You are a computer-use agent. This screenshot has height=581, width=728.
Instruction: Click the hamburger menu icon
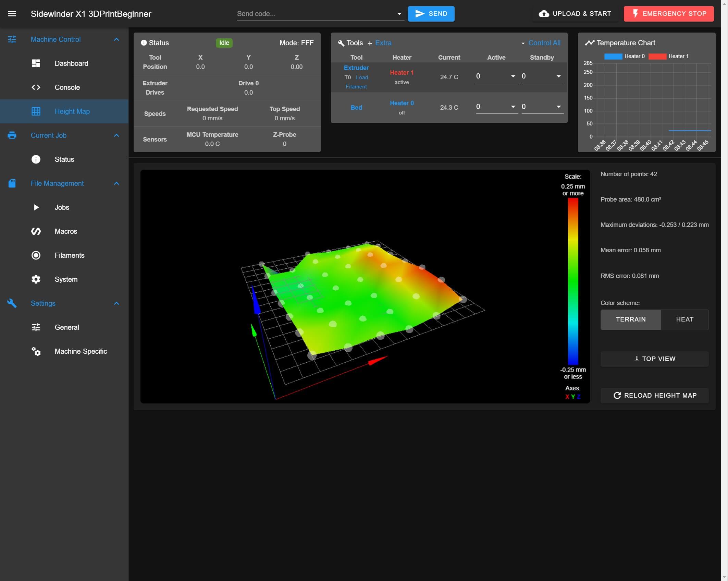click(x=12, y=14)
